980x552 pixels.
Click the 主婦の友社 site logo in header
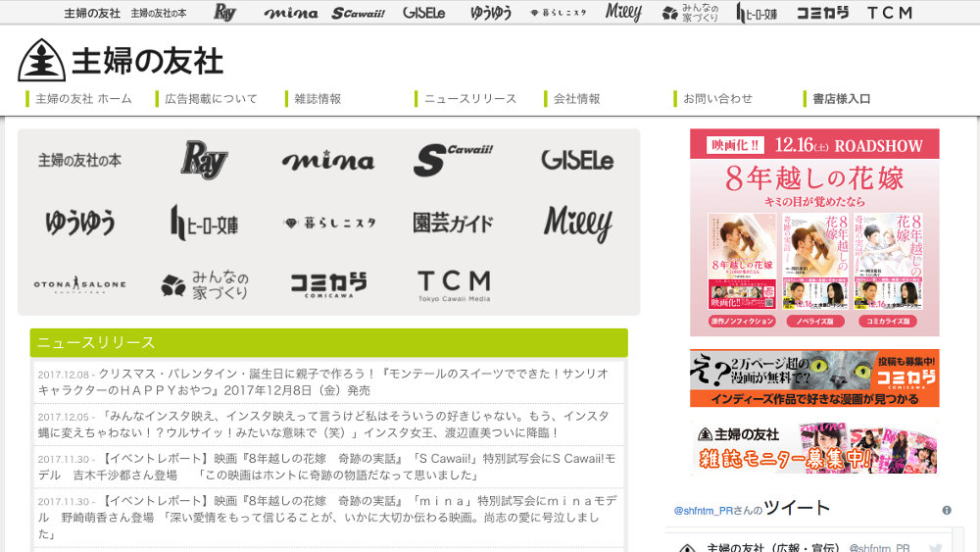(x=121, y=60)
